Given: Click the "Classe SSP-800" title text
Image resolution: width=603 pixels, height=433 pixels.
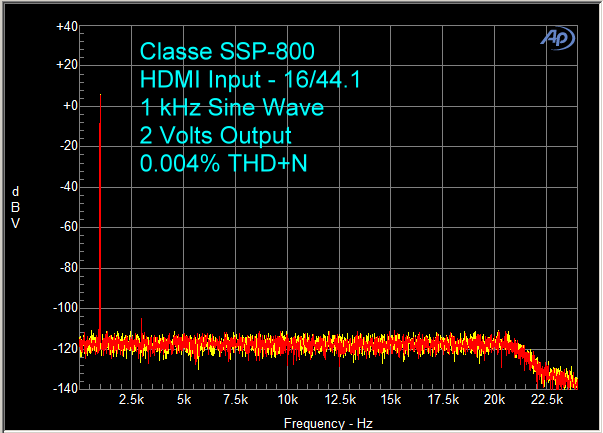Looking at the screenshot, I should tap(213, 51).
